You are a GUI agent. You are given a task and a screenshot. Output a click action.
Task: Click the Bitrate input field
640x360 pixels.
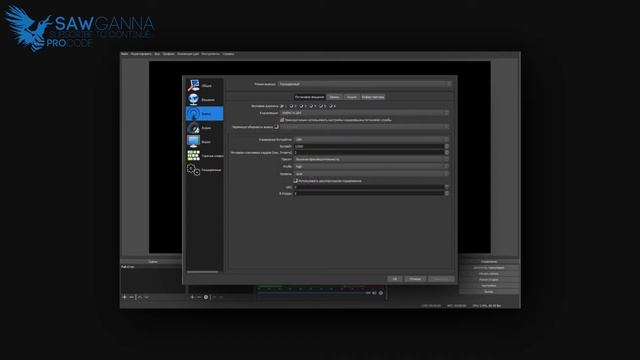369,146
